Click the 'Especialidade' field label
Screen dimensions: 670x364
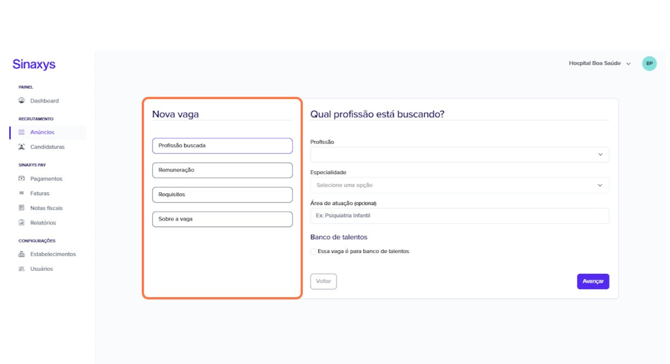(x=328, y=172)
